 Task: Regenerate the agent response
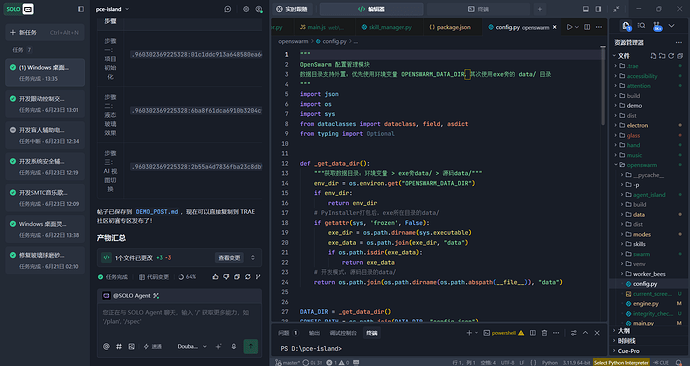coord(248,277)
